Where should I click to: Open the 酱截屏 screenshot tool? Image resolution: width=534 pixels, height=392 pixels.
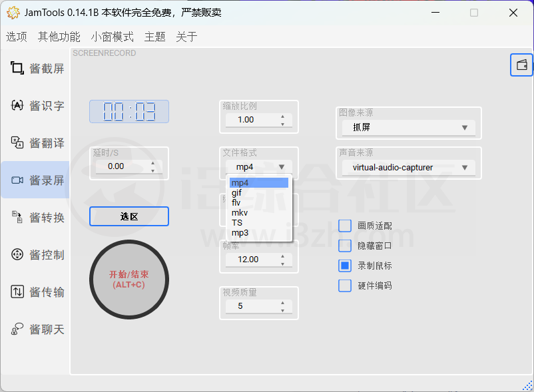click(x=37, y=69)
